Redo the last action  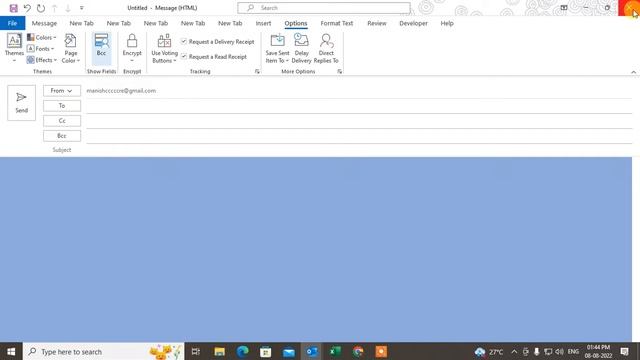point(41,8)
